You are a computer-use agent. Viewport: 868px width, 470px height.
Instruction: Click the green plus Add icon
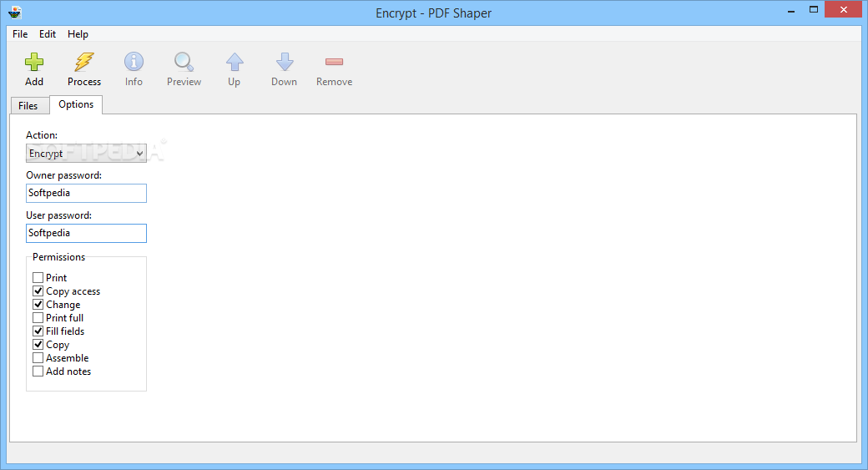33,62
